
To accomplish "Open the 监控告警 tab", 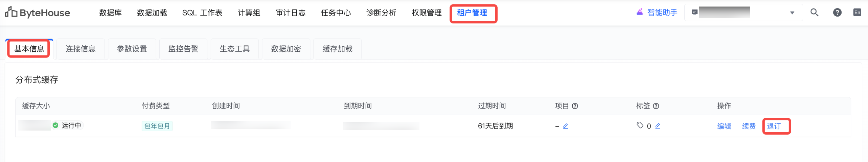I will (x=183, y=49).
